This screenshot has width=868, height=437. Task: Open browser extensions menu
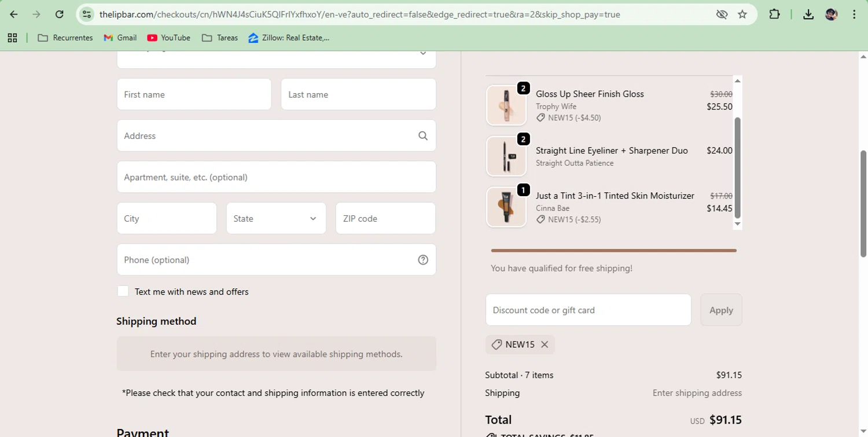point(774,14)
